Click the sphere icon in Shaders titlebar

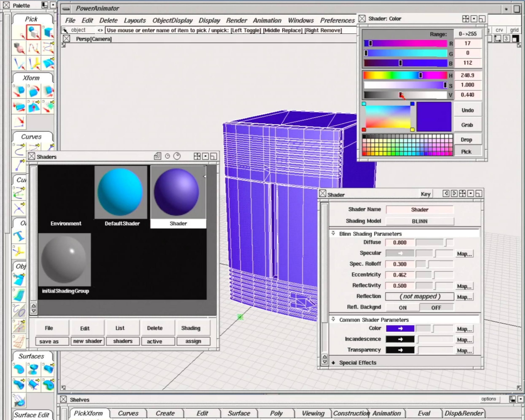pyautogui.click(x=177, y=156)
